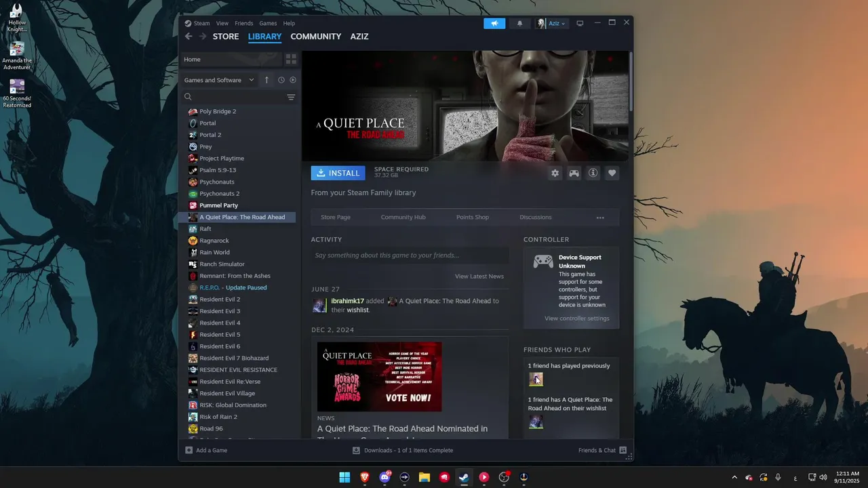Click View Latest News button
The height and width of the screenshot is (488, 868).
tap(479, 277)
